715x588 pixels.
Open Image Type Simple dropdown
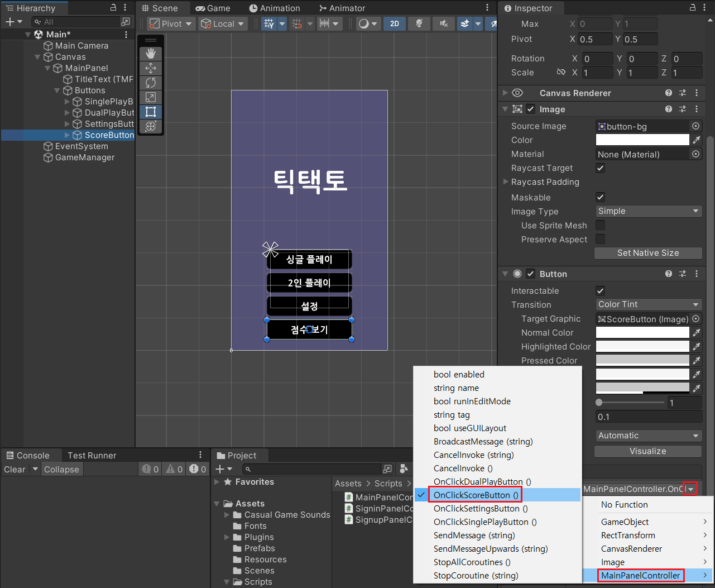pyautogui.click(x=649, y=211)
